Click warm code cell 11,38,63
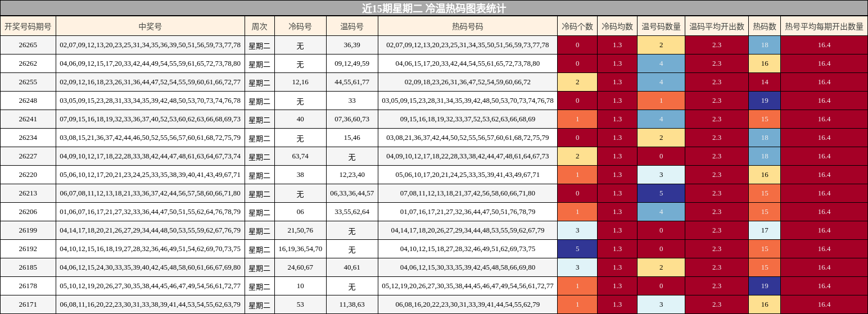Image resolution: width=868 pixels, height=314 pixels. 352,304
